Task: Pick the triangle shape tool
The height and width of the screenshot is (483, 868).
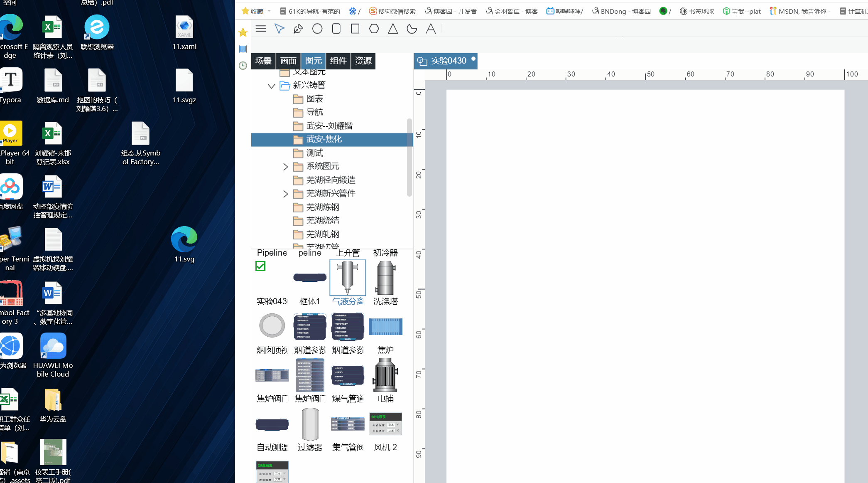Action: click(x=393, y=29)
